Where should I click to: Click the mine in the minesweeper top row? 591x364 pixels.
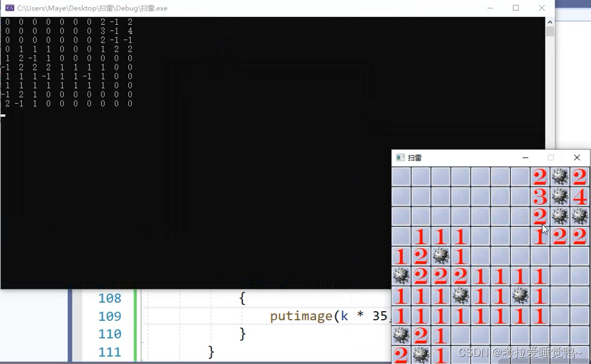(560, 177)
